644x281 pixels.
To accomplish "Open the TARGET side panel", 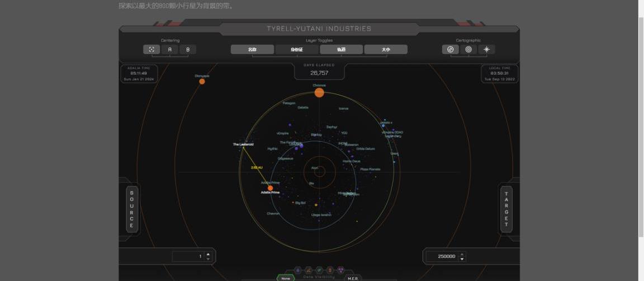I will click(506, 209).
